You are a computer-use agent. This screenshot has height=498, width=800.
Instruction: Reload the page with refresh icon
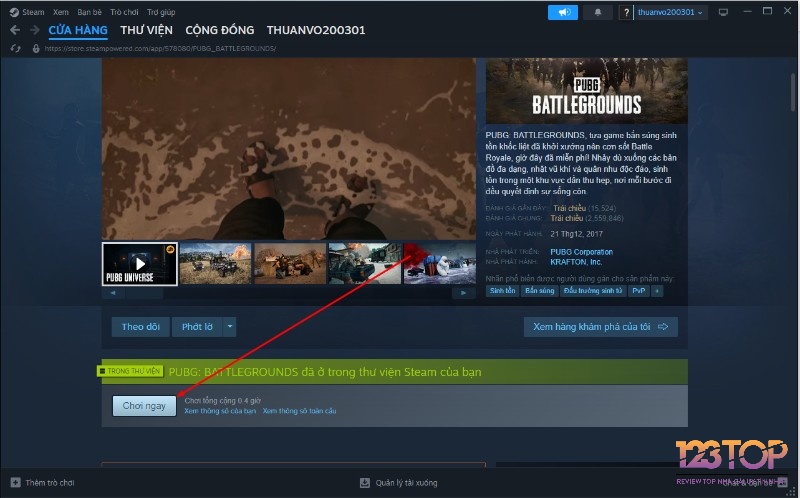pos(15,48)
